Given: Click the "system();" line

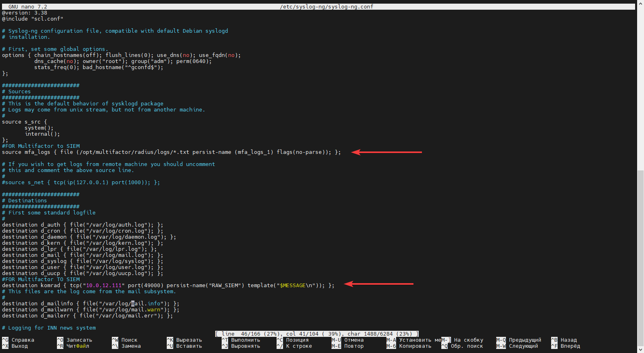Looking at the screenshot, I should click(x=39, y=128).
